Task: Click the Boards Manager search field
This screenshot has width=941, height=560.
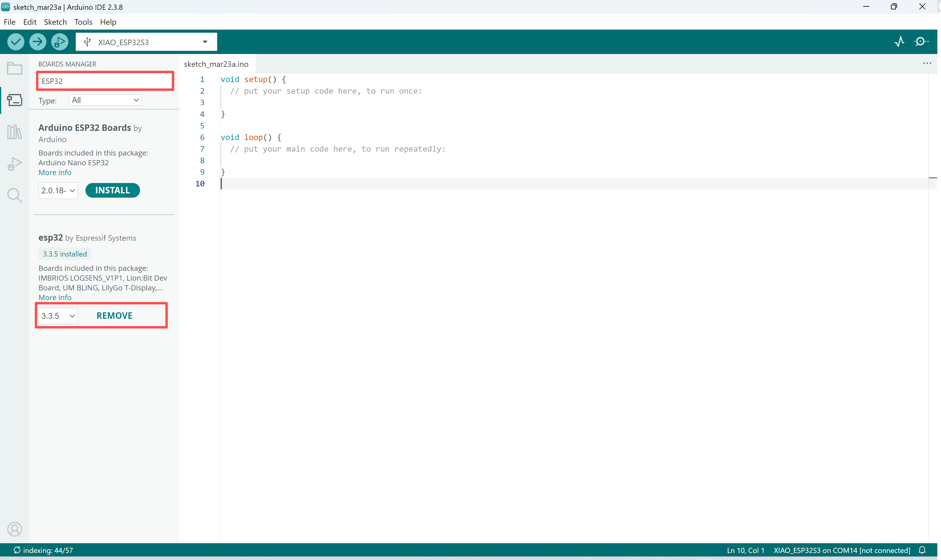Action: pos(105,81)
